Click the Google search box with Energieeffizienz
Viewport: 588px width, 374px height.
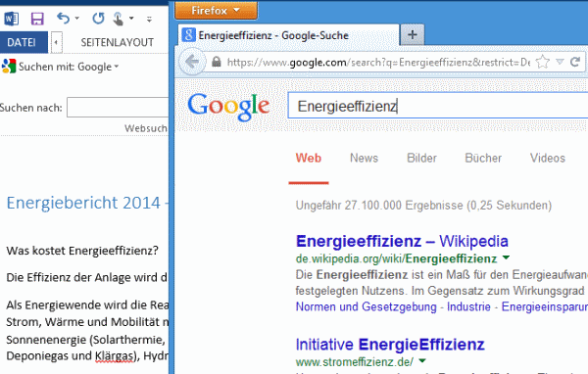(x=438, y=106)
